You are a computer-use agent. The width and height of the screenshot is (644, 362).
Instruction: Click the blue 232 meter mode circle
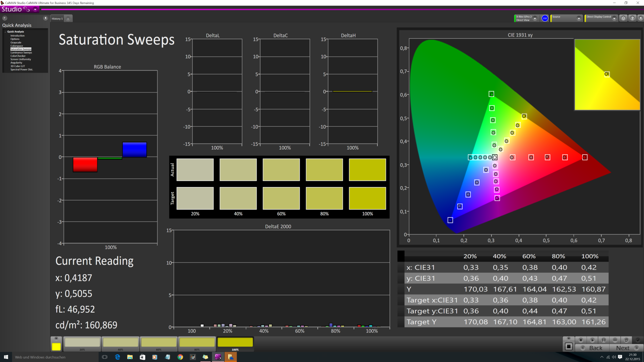click(545, 18)
